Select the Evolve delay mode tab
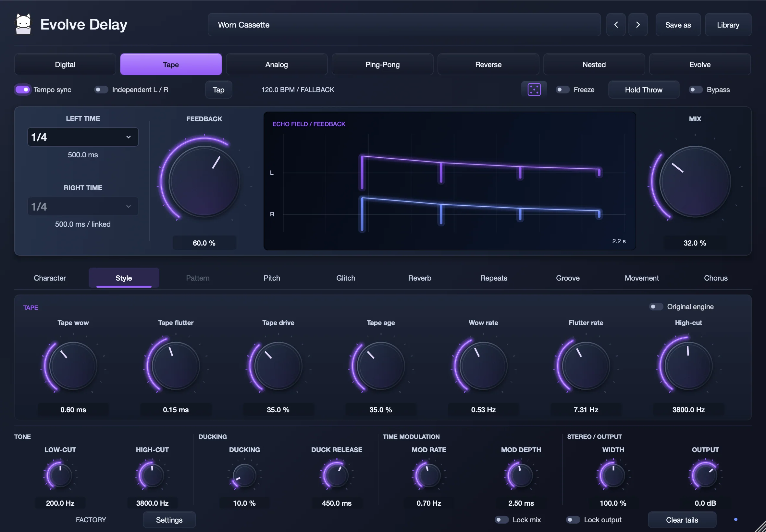The width and height of the screenshot is (766, 532). point(700,64)
